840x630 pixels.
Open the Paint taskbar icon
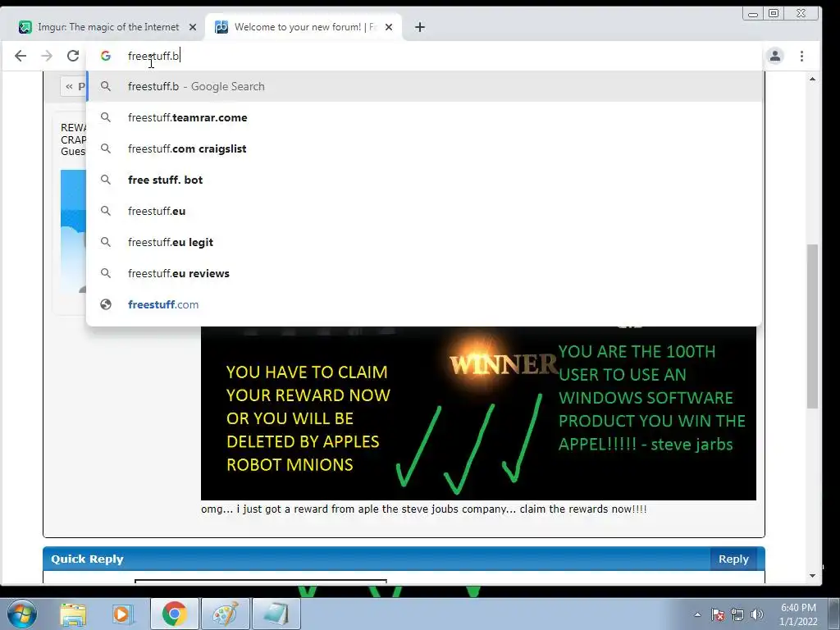225,614
